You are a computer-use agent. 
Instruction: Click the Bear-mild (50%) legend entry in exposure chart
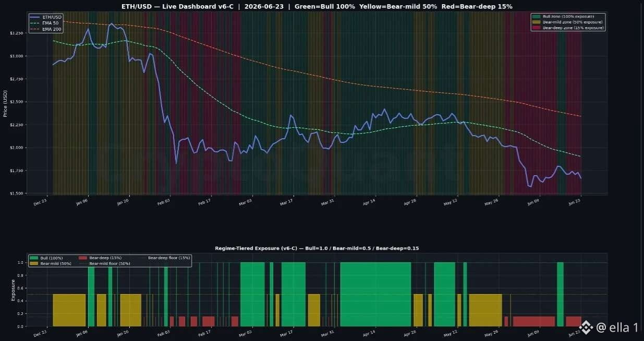pyautogui.click(x=50, y=264)
